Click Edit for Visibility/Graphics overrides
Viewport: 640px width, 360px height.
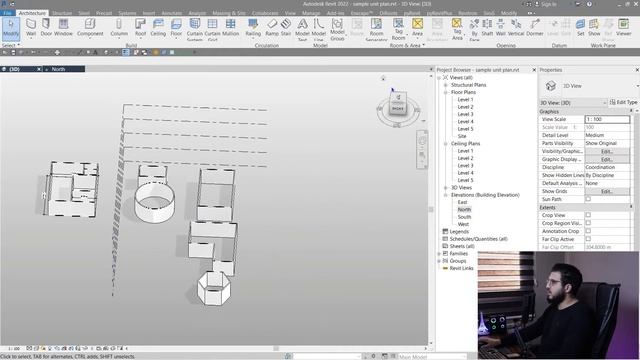pyautogui.click(x=607, y=151)
